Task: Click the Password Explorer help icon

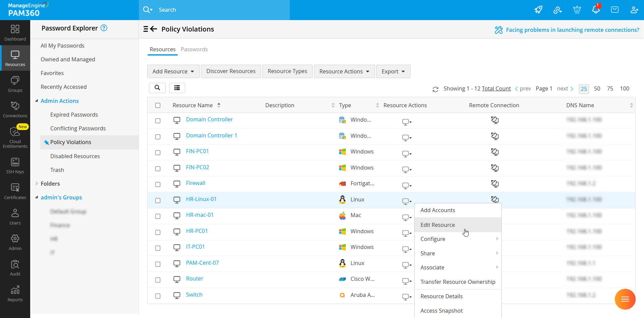Action: point(104,28)
